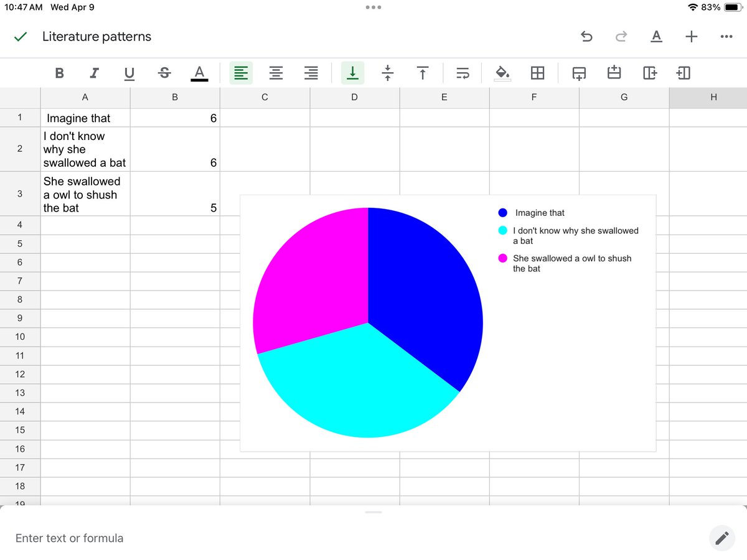
Task: Open the cell borders options
Action: click(x=537, y=73)
